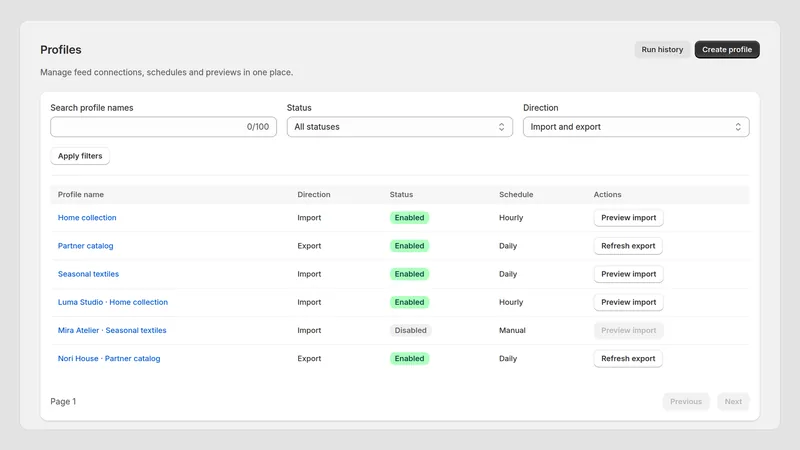Open Luma Studio · Home collection profile
Viewport: 800px width, 450px height.
click(113, 302)
